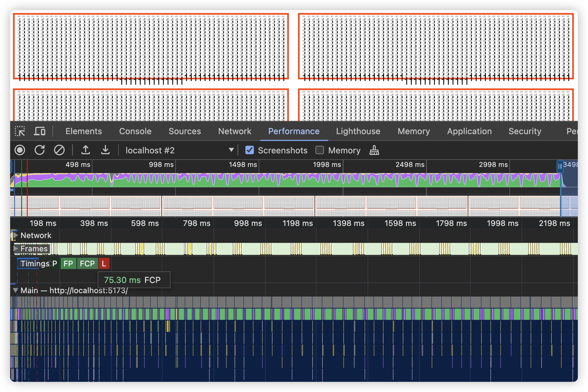Expand the Network track

pyautogui.click(x=16, y=235)
